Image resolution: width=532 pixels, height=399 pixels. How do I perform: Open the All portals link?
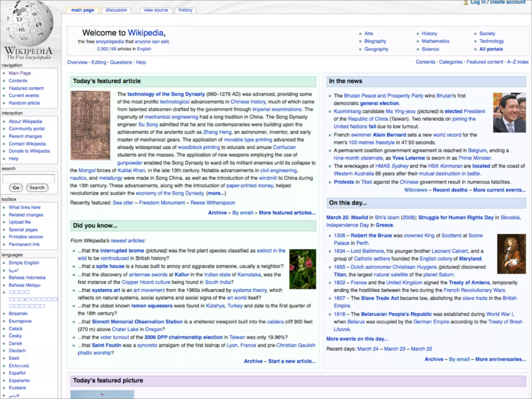click(x=491, y=49)
